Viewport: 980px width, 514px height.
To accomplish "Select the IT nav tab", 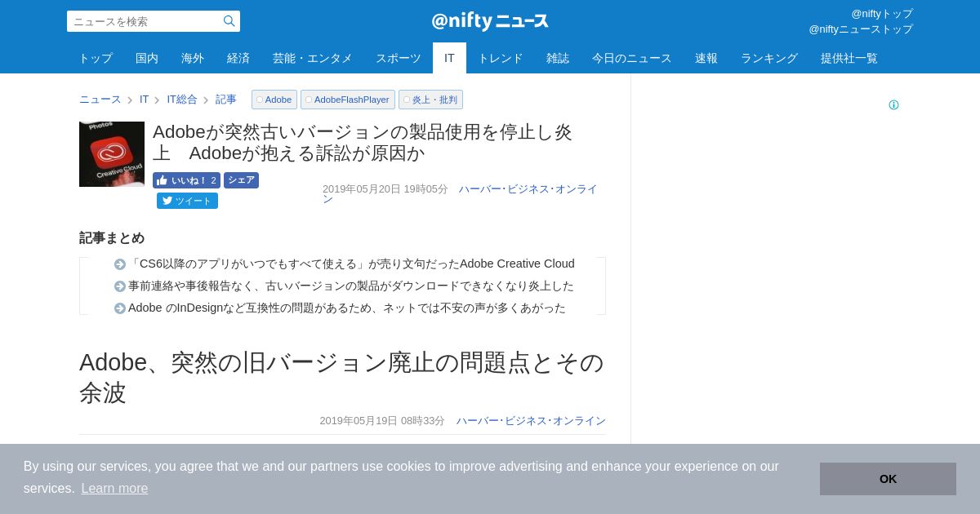I will tap(449, 58).
